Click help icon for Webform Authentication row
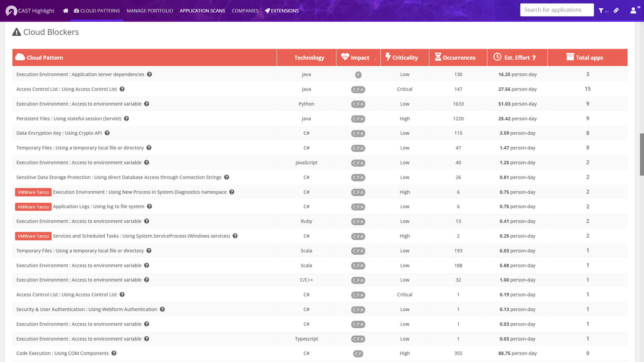This screenshot has width=644, height=362. click(162, 309)
